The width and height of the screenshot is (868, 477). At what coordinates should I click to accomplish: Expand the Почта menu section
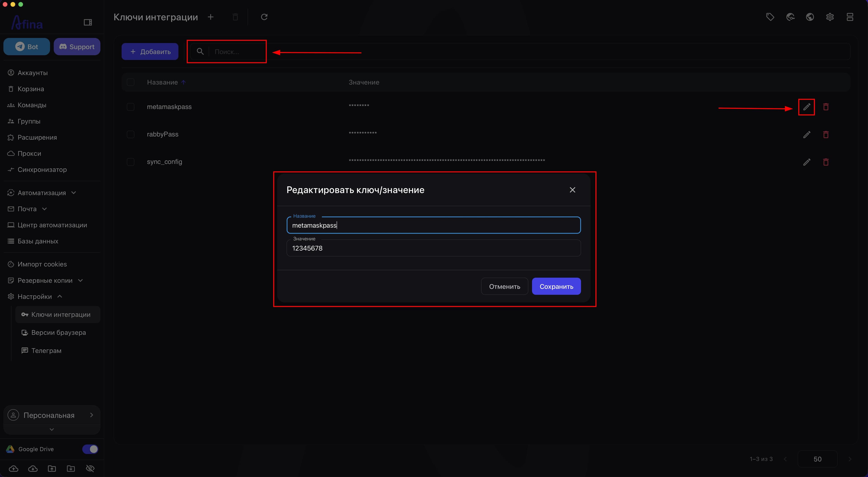(x=27, y=209)
